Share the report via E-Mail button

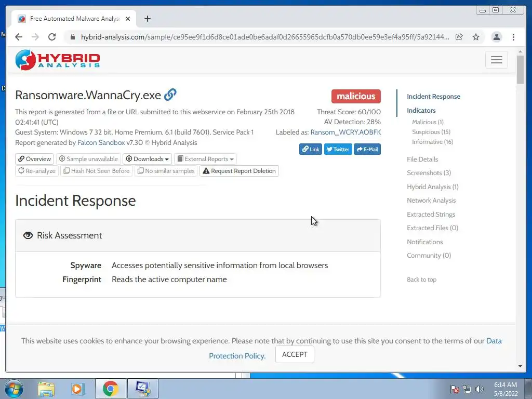[x=367, y=149]
